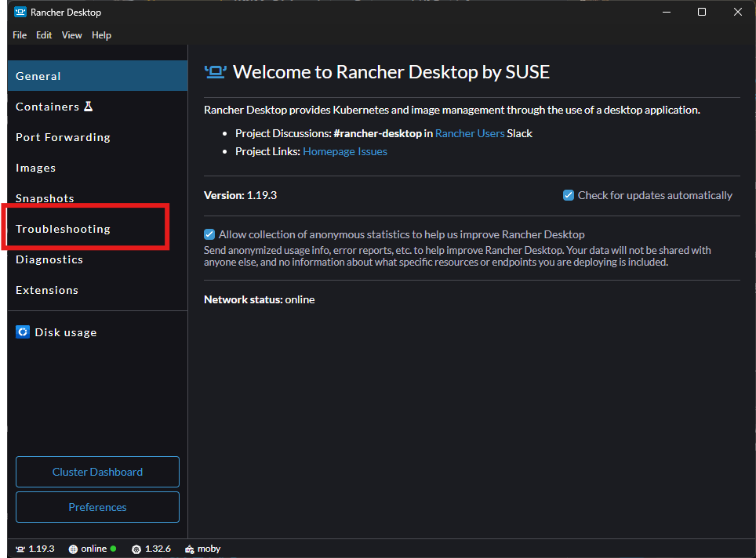Viewport: 756px width, 558px height.
Task: Navigate to Troubleshooting
Action: click(x=97, y=229)
